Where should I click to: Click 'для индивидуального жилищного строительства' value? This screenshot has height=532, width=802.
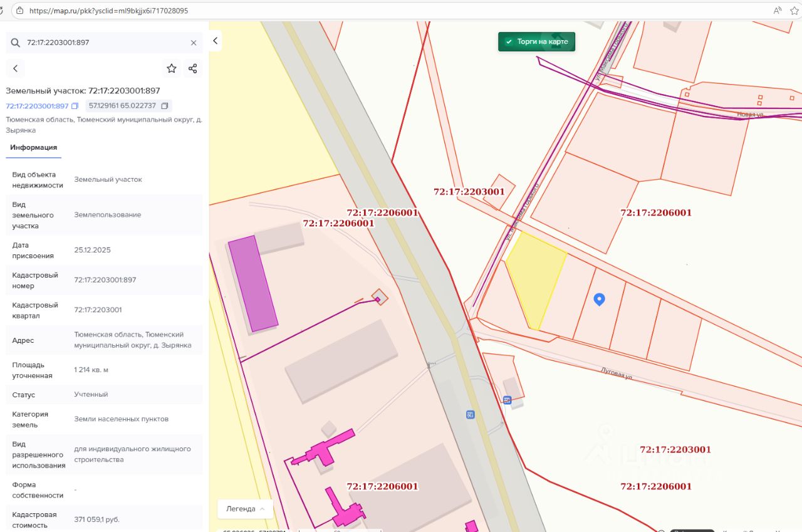[x=132, y=454]
